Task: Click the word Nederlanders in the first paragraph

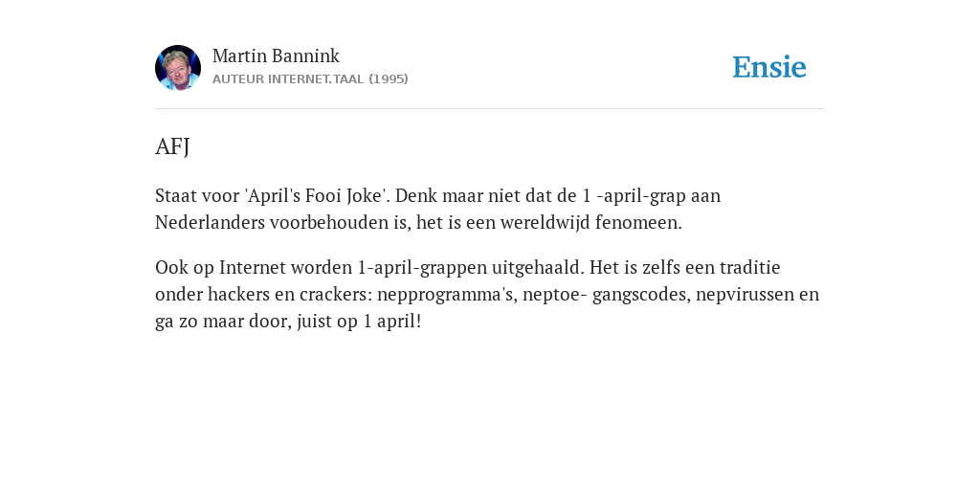Action: 210,222
